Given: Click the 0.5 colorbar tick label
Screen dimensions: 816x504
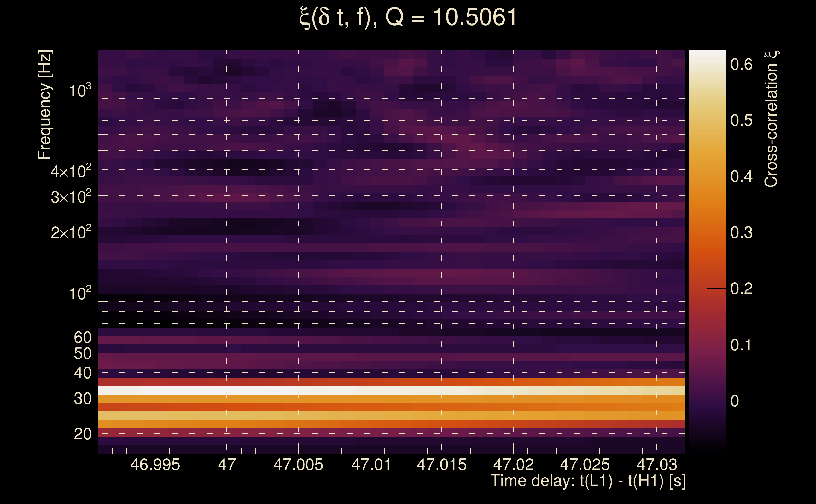Looking at the screenshot, I should [741, 120].
